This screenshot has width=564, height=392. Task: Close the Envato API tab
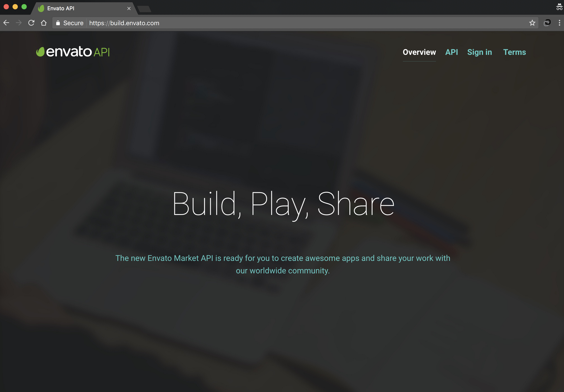[x=129, y=8]
